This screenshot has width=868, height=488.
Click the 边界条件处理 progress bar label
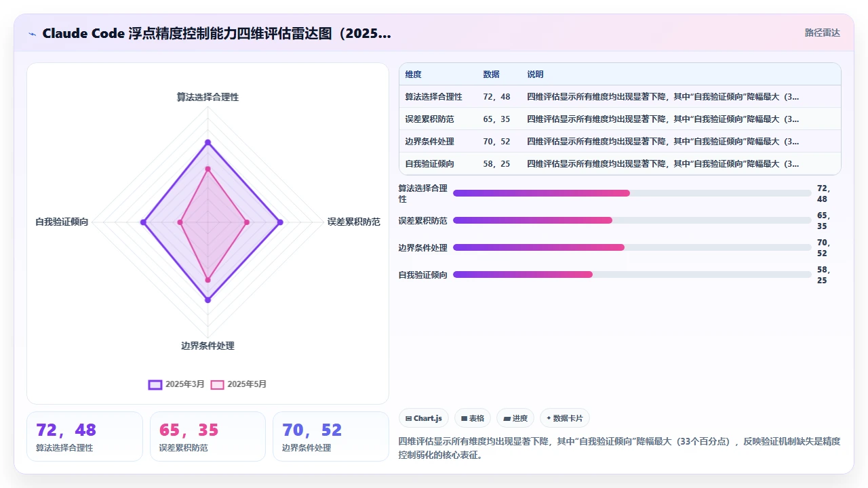coord(422,247)
